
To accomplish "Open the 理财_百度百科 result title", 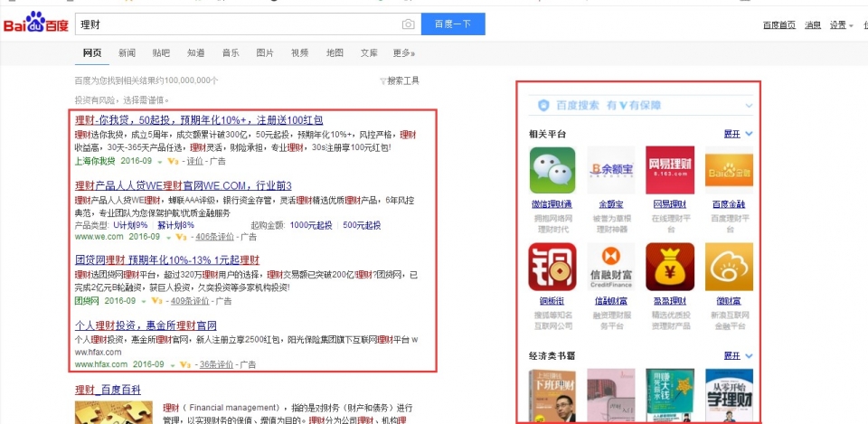I will [x=108, y=391].
